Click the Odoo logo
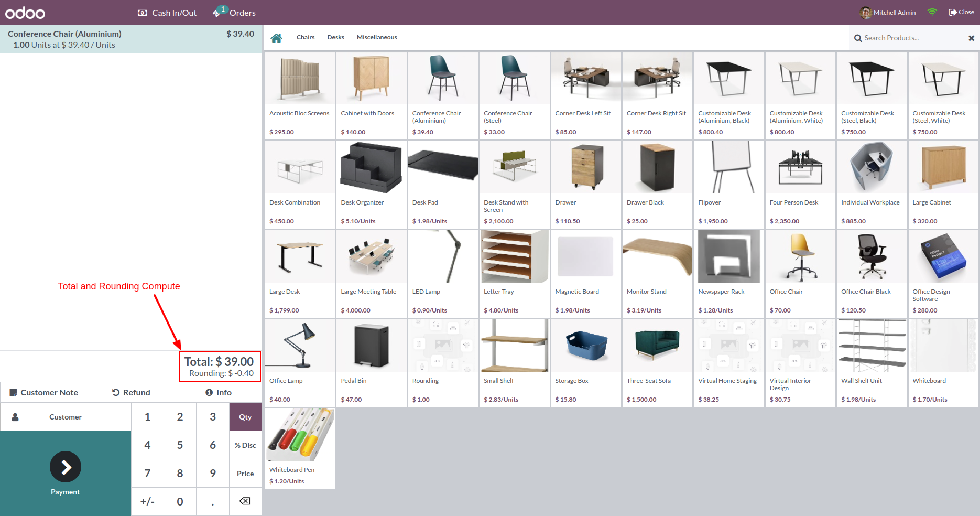 click(25, 13)
